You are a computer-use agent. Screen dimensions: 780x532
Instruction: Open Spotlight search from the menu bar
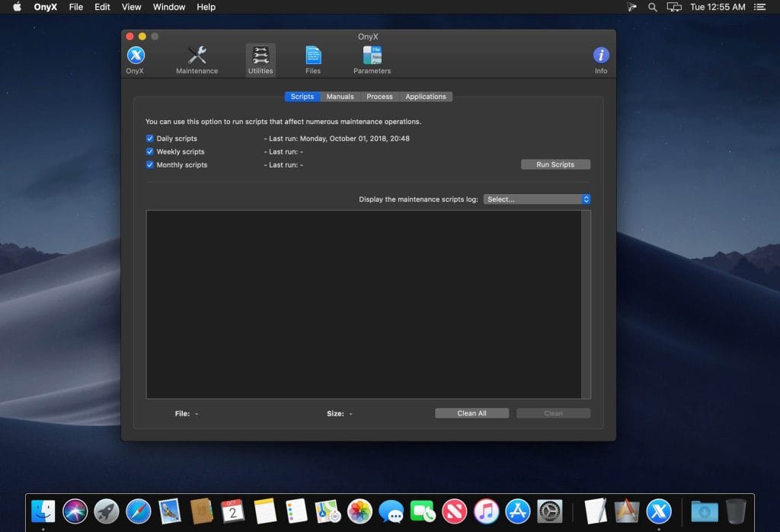coord(652,7)
